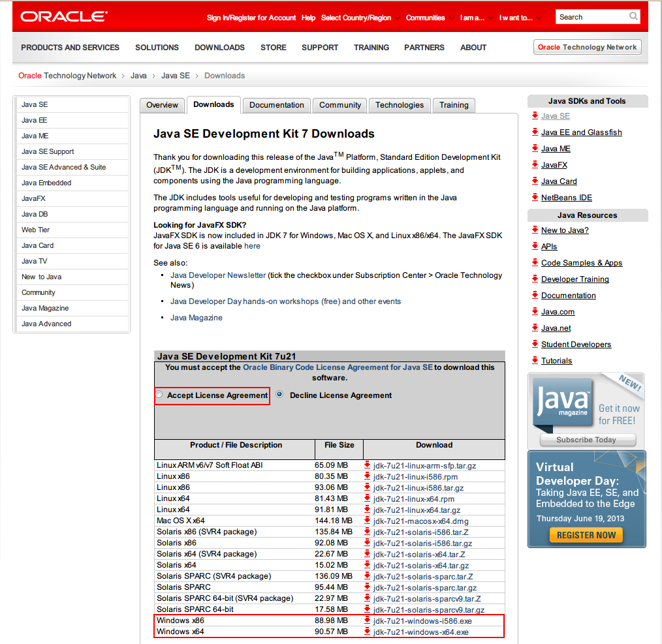662x644 pixels.
Task: Click the search magnifier icon
Action: pyautogui.click(x=633, y=17)
